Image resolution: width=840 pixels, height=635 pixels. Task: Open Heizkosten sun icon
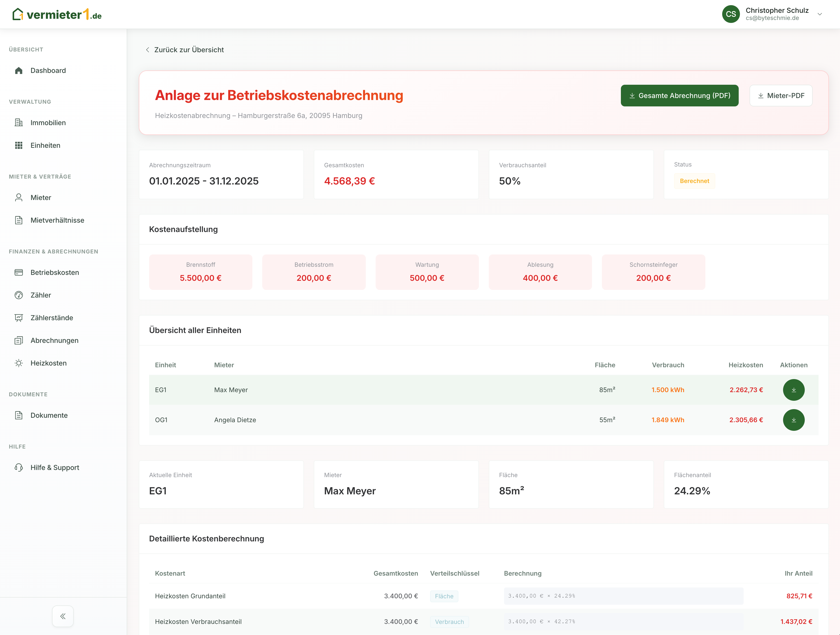[18, 363]
